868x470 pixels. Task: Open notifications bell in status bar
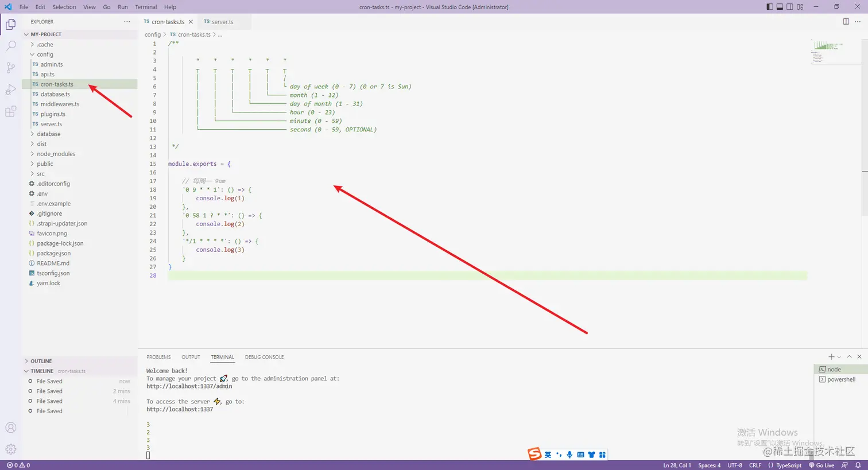[x=857, y=465]
